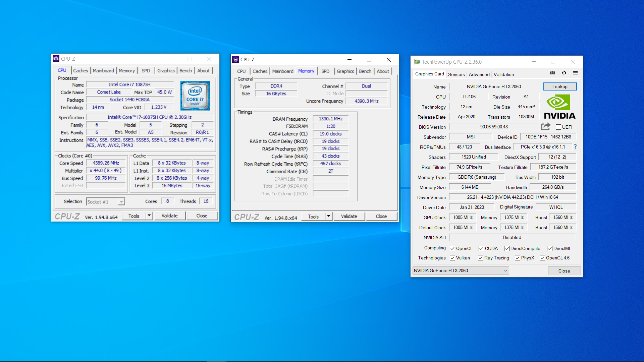Click the Memory Type value GDDR6 (Samsung)
The width and height of the screenshot is (644, 362).
pyautogui.click(x=477, y=177)
